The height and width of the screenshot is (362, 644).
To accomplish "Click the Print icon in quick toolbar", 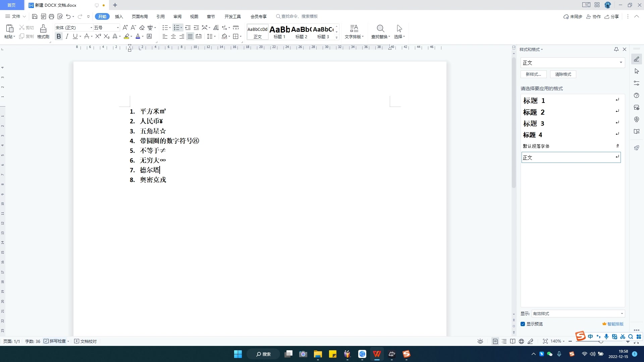I will coord(51,16).
